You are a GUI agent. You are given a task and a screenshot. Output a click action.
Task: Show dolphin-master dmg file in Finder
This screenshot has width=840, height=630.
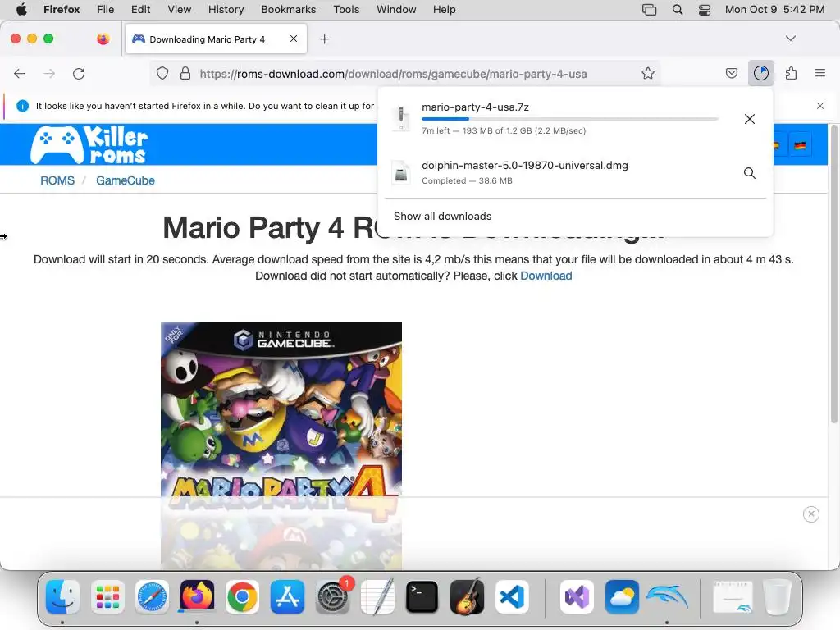coord(750,173)
